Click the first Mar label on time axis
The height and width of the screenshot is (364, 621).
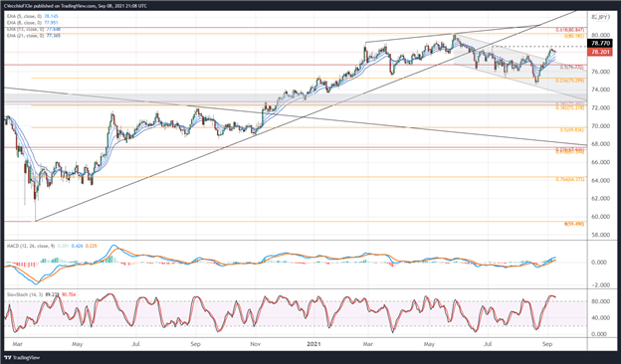pos(17,344)
